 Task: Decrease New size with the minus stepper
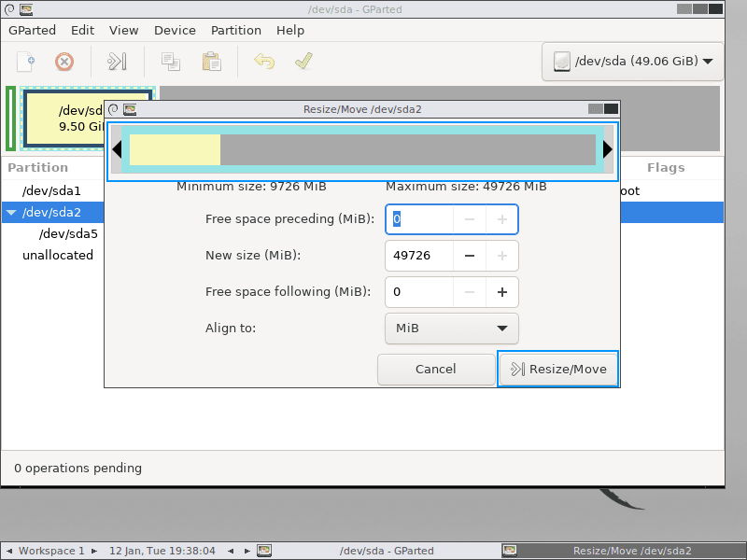(x=470, y=255)
